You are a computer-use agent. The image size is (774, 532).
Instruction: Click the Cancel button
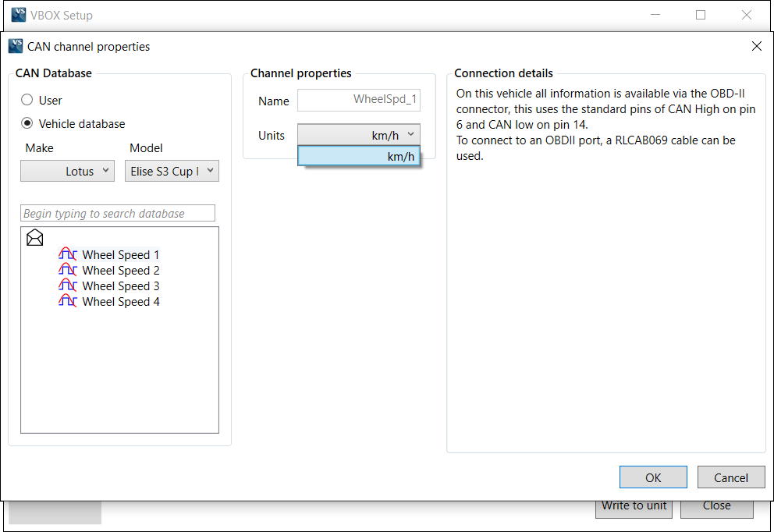coord(731,477)
